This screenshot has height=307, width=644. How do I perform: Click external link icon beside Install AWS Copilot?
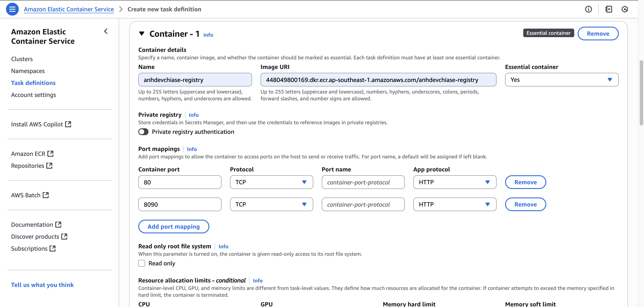click(68, 124)
